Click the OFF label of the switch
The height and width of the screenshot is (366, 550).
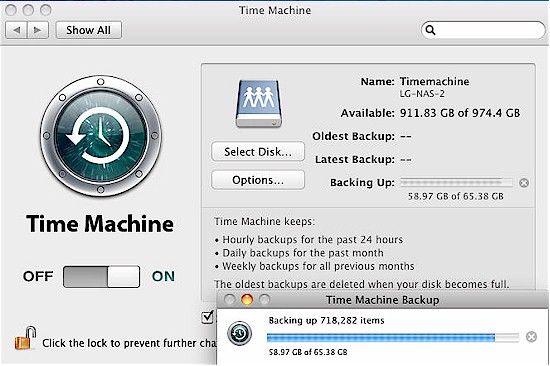(38, 277)
